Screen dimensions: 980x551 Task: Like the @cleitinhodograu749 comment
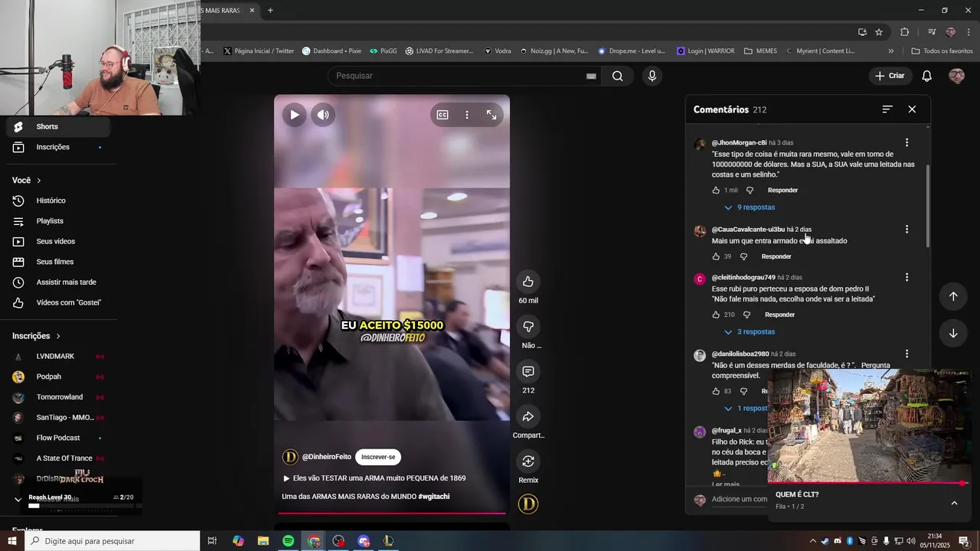point(716,315)
